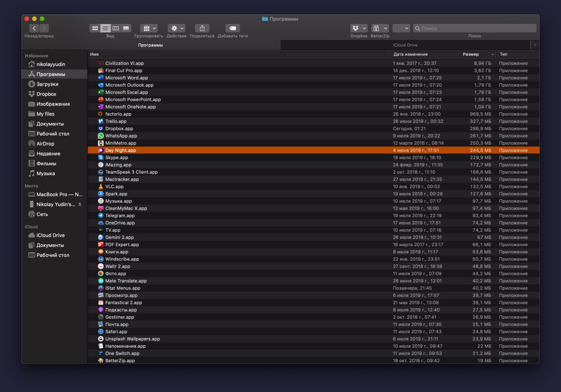This screenshot has width=561, height=392.
Task: Select the VLC.app cone icon
Action: 101,186
